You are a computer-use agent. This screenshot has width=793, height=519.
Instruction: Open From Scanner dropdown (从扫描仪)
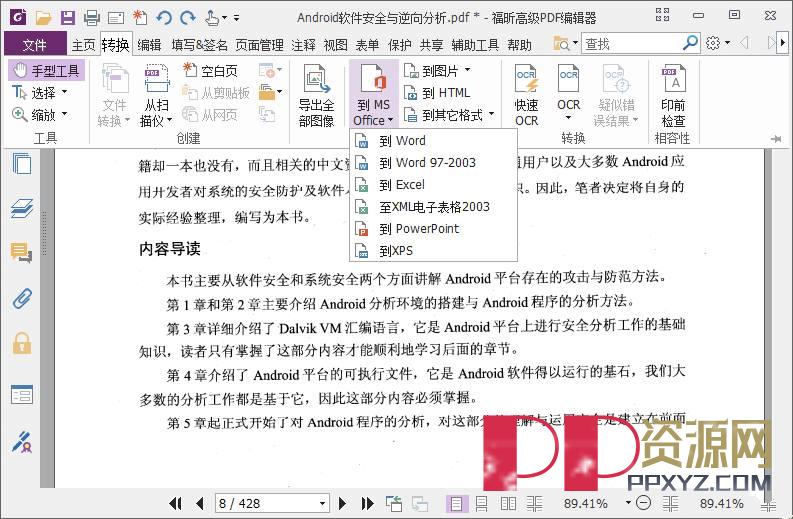point(156,95)
